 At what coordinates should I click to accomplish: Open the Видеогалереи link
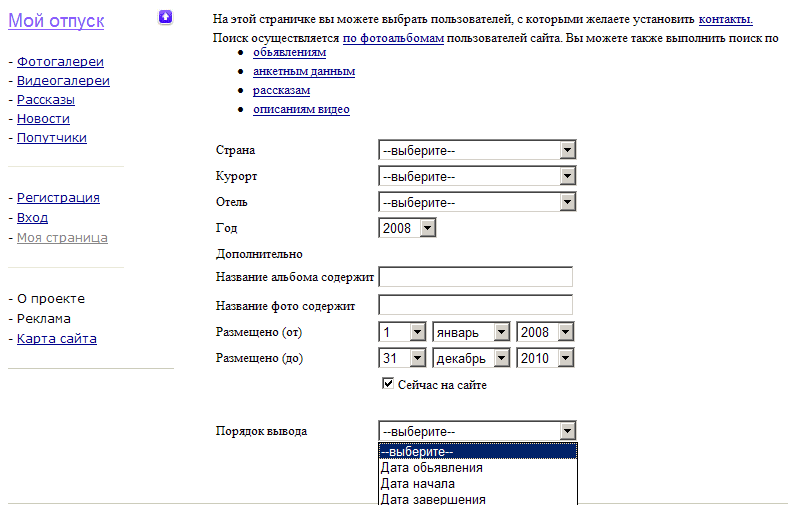point(63,81)
